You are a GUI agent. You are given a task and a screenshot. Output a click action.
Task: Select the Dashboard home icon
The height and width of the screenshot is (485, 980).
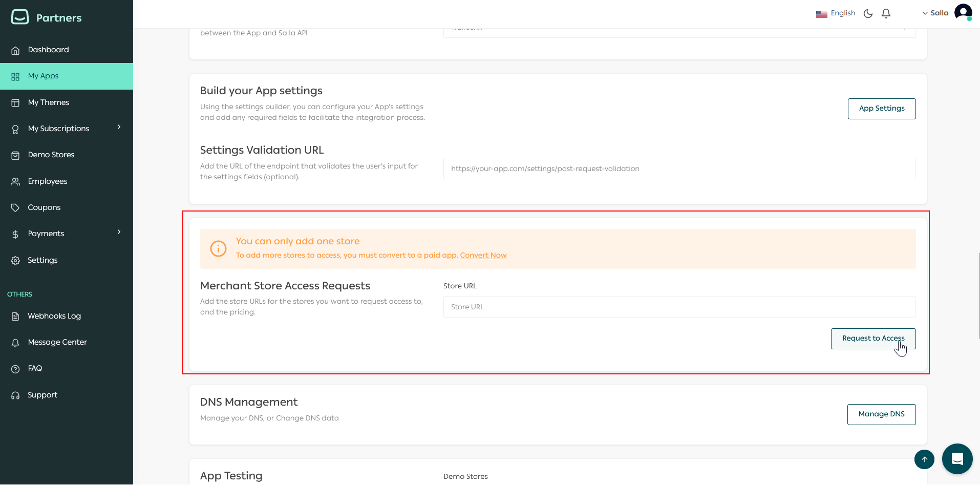16,50
